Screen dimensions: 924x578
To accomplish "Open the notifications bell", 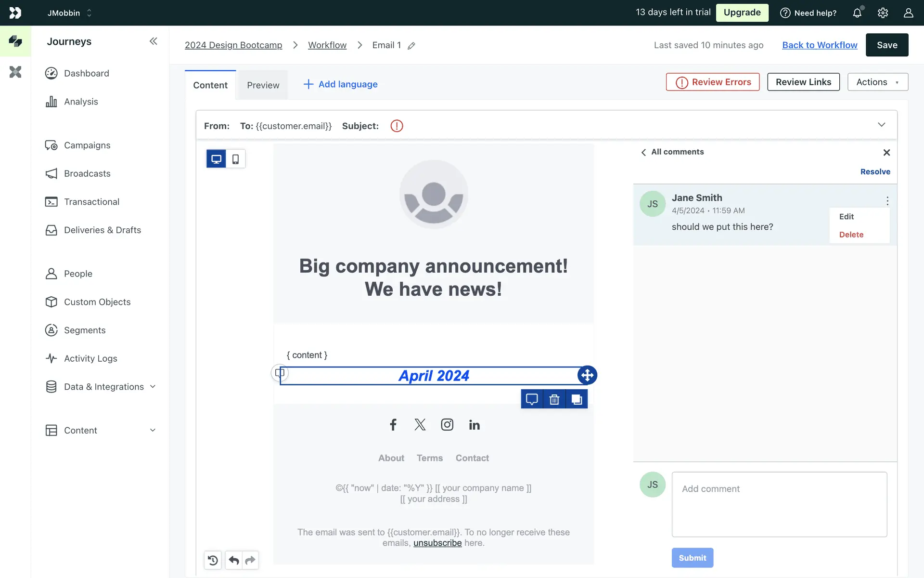I will pos(857,13).
